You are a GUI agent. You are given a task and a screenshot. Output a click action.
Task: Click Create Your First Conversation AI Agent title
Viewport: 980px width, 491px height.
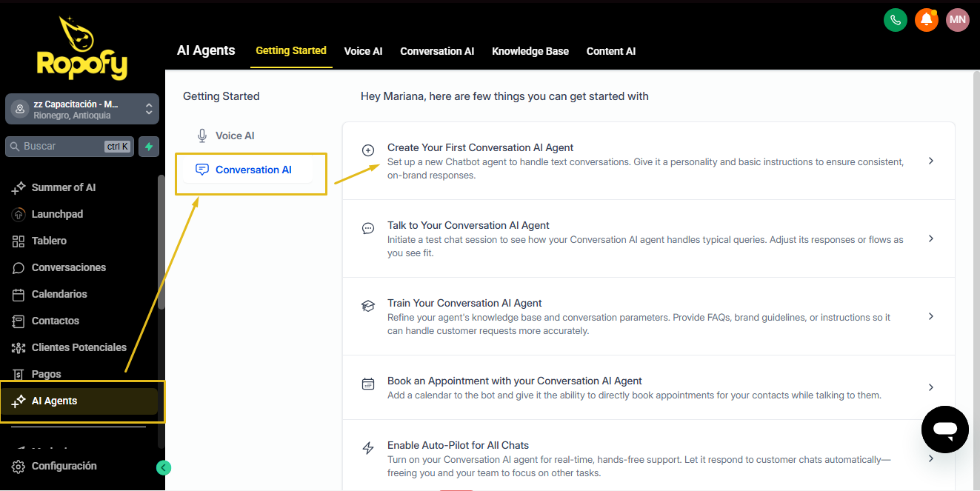[481, 147]
